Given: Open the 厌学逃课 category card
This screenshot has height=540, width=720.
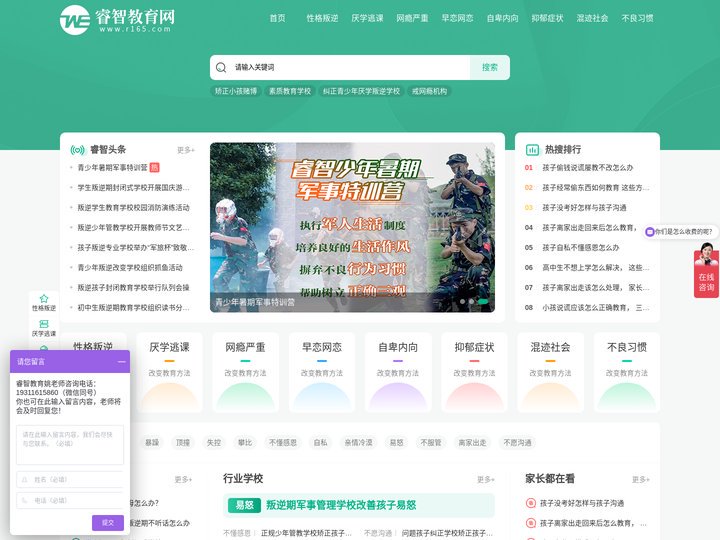Looking at the screenshot, I should [x=169, y=372].
